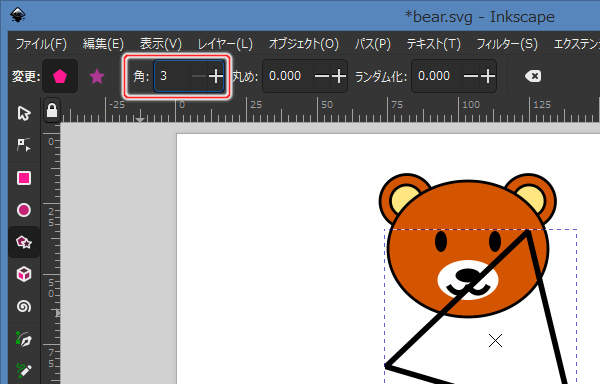Viewport: 600px width, 384px height.
Task: Open the 表示(V) menu
Action: click(160, 44)
